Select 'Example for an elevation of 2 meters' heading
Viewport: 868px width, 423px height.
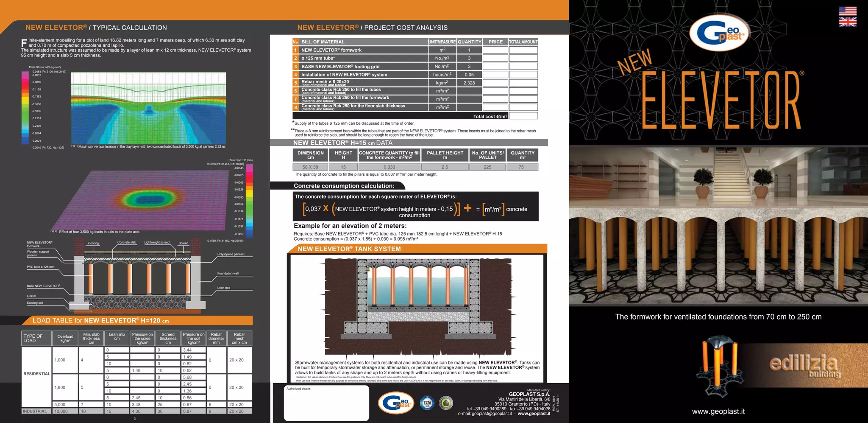point(350,226)
